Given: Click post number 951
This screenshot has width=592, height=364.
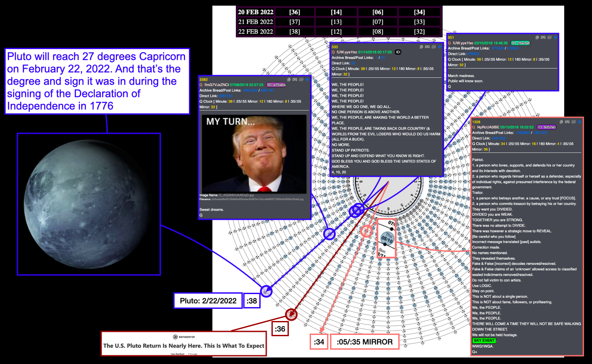Looking at the screenshot, I should point(451,37).
